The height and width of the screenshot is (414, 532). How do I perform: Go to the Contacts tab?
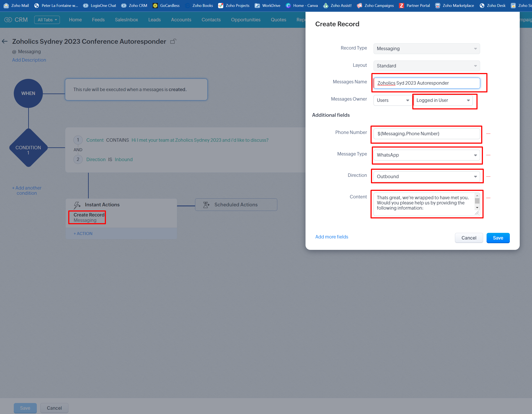211,20
